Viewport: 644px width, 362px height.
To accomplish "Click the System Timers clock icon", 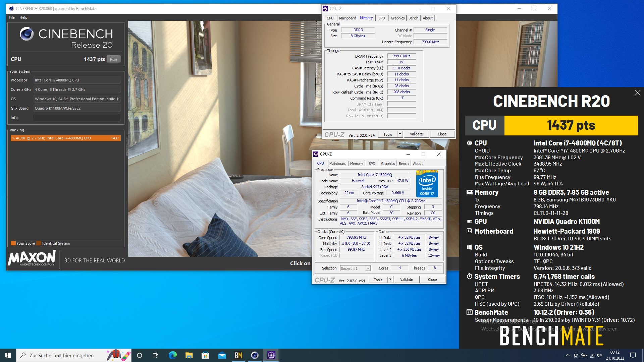I will pyautogui.click(x=469, y=276).
